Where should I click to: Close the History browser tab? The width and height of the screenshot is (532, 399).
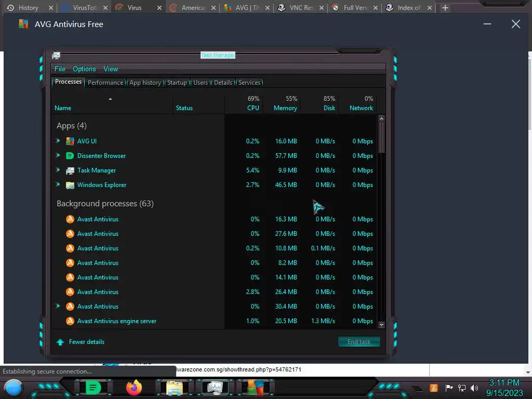click(x=51, y=8)
